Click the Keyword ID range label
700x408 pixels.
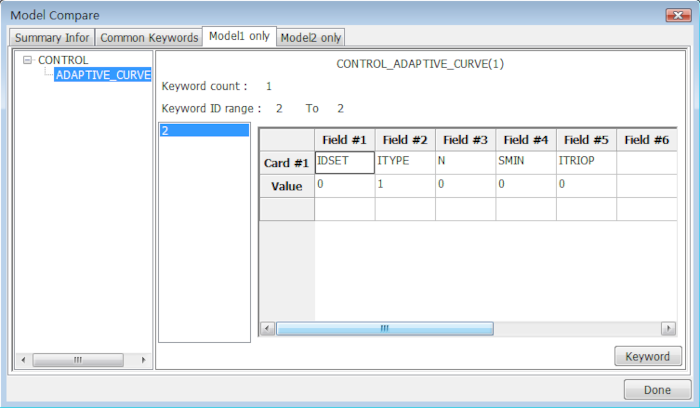click(211, 108)
